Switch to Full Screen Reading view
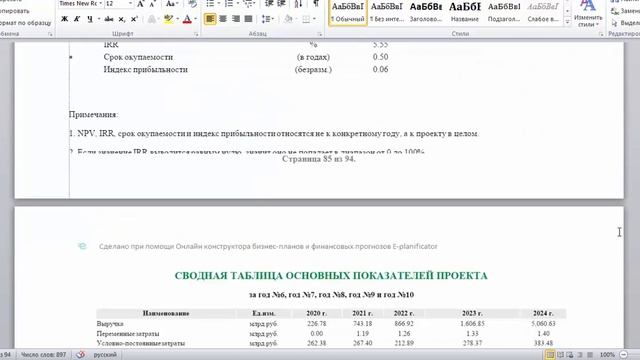This screenshot has height=360, width=640. click(x=560, y=355)
